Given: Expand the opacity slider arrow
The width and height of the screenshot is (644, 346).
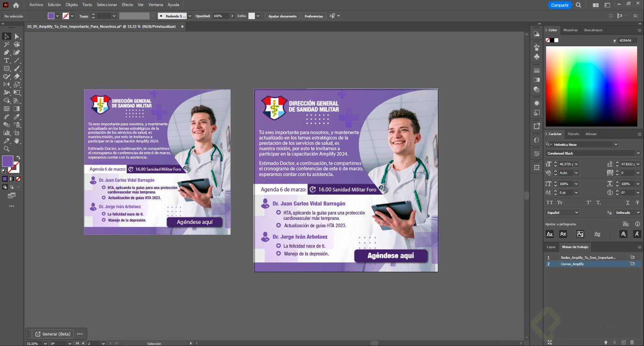Looking at the screenshot, I should point(232,16).
